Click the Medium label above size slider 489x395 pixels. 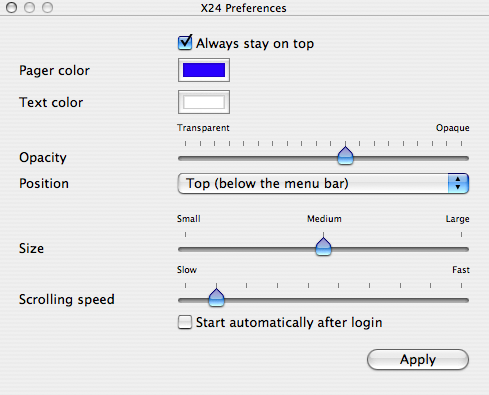[x=324, y=219]
